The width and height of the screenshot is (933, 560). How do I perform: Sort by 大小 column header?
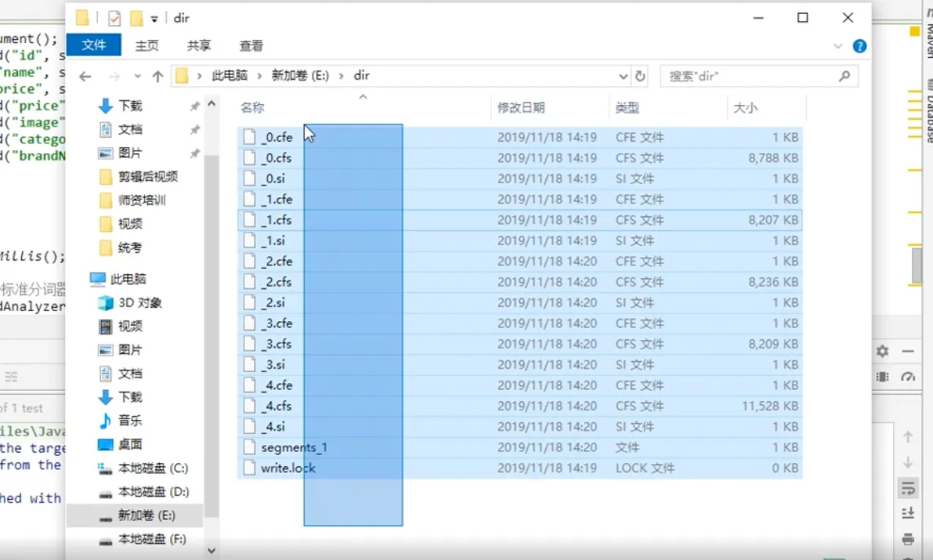(x=746, y=107)
